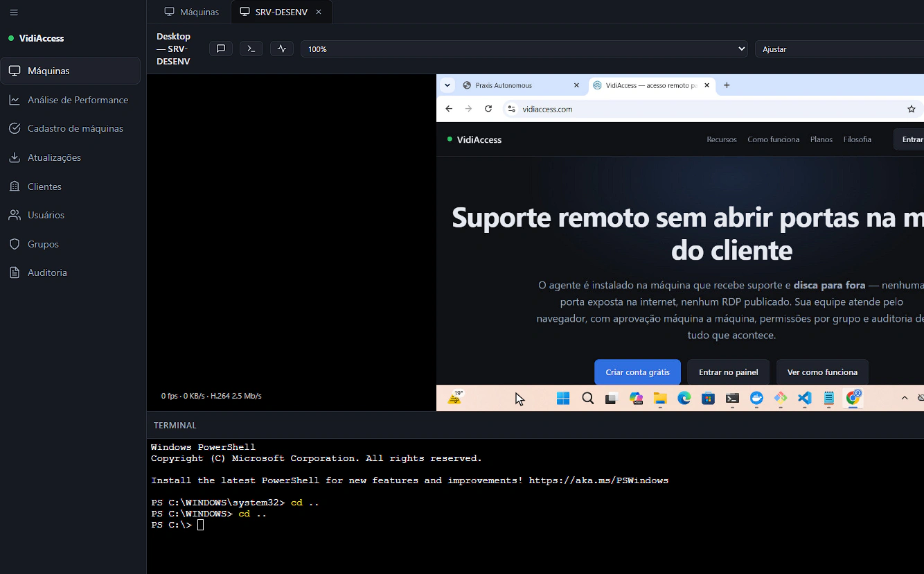This screenshot has height=574, width=924.
Task: Click Ver como funciona button
Action: pyautogui.click(x=822, y=372)
